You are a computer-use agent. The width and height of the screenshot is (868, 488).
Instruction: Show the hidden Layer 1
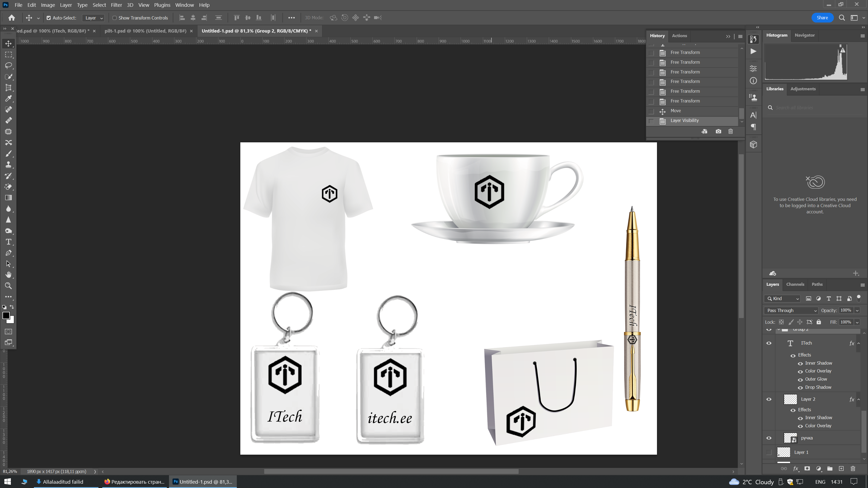(769, 452)
